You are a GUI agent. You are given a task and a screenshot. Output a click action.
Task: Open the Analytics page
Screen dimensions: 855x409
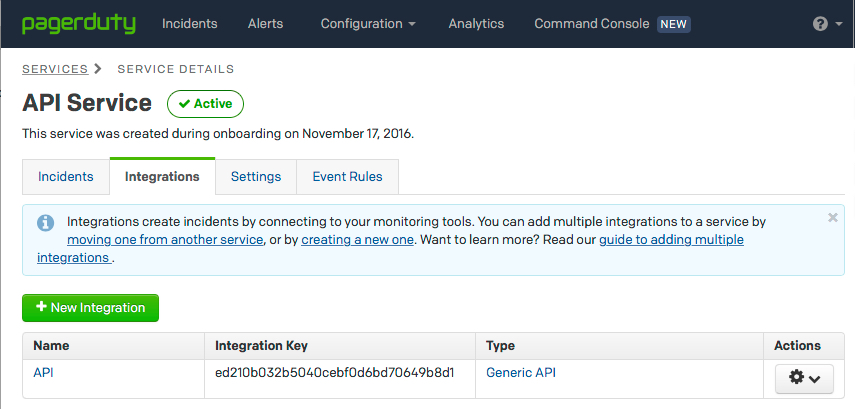pos(476,24)
